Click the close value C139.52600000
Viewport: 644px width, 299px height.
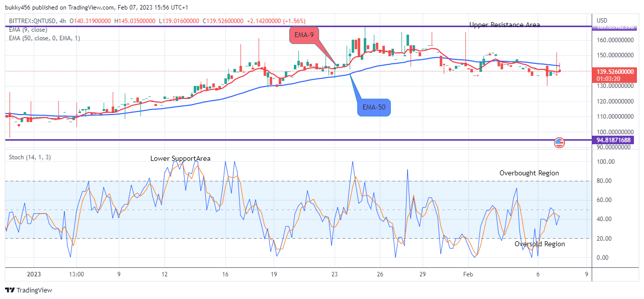point(223,21)
